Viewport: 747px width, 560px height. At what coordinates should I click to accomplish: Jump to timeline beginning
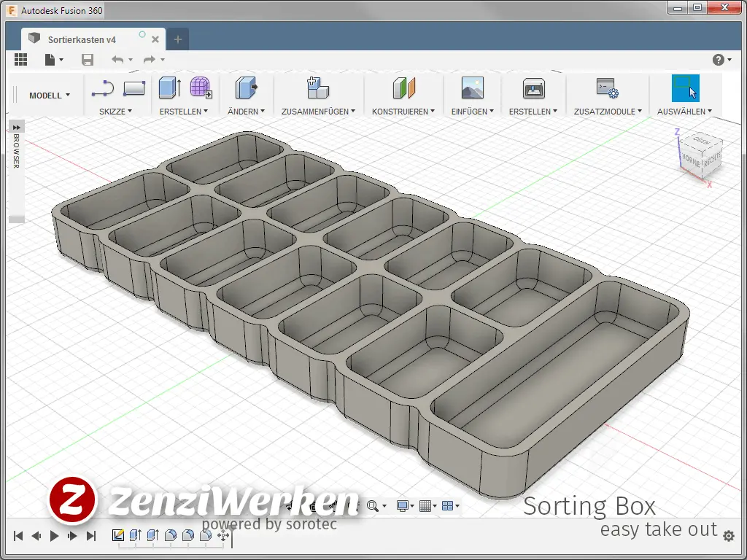(18, 536)
